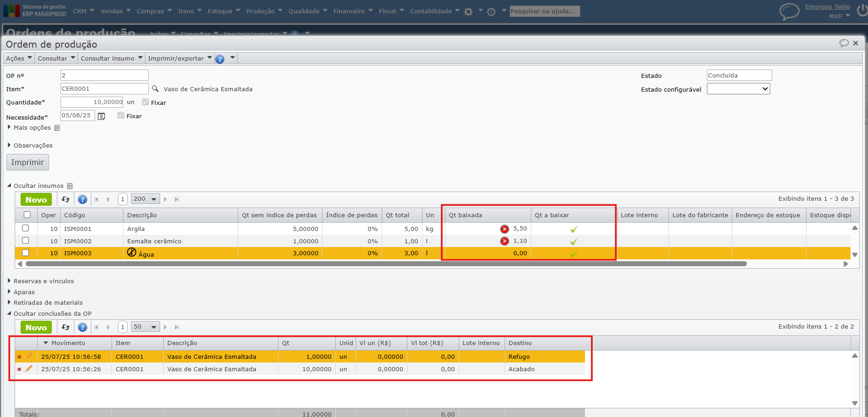Open the dialog's Imprimir/exportar menu

[x=180, y=59]
